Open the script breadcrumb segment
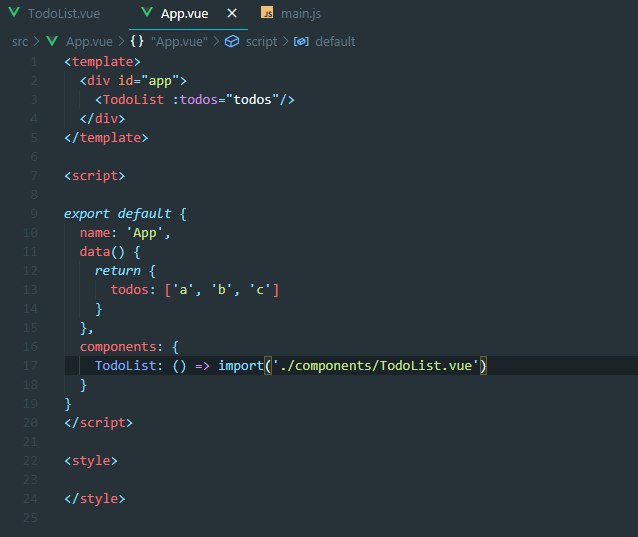 point(261,41)
